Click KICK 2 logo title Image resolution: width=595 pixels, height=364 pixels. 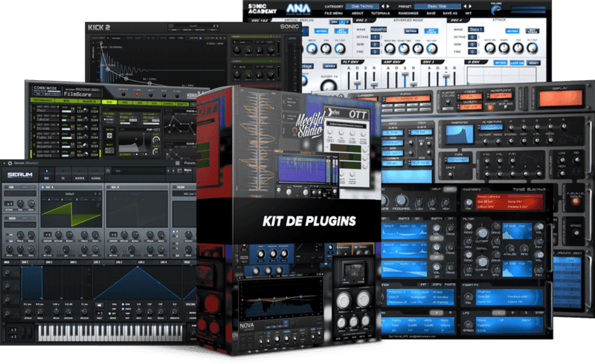coord(99,27)
